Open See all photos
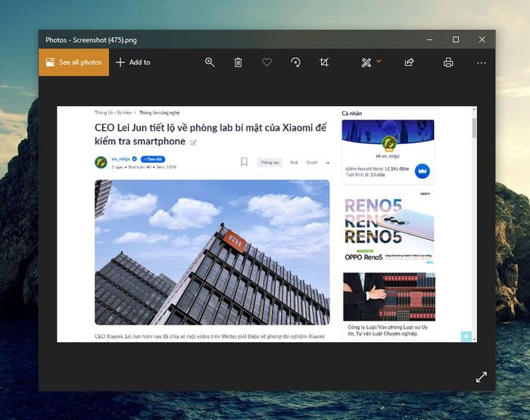530x420 pixels. [73, 62]
